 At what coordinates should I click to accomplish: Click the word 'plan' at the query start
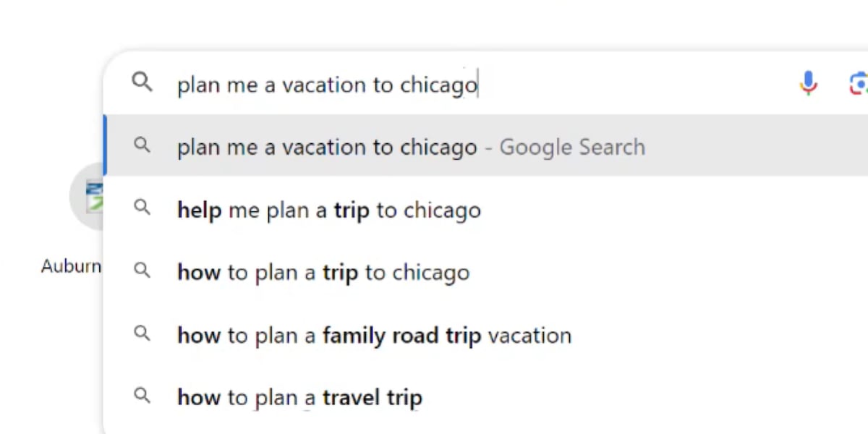click(x=198, y=85)
